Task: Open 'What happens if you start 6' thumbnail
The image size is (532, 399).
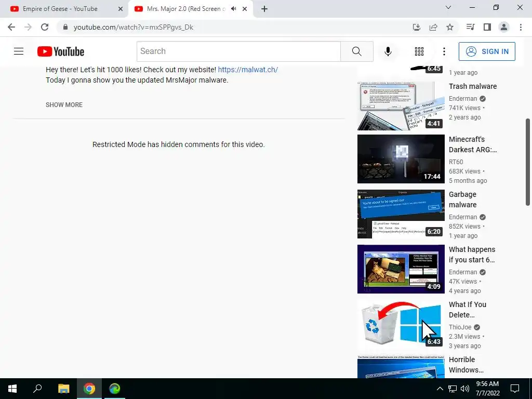Action: [401, 269]
